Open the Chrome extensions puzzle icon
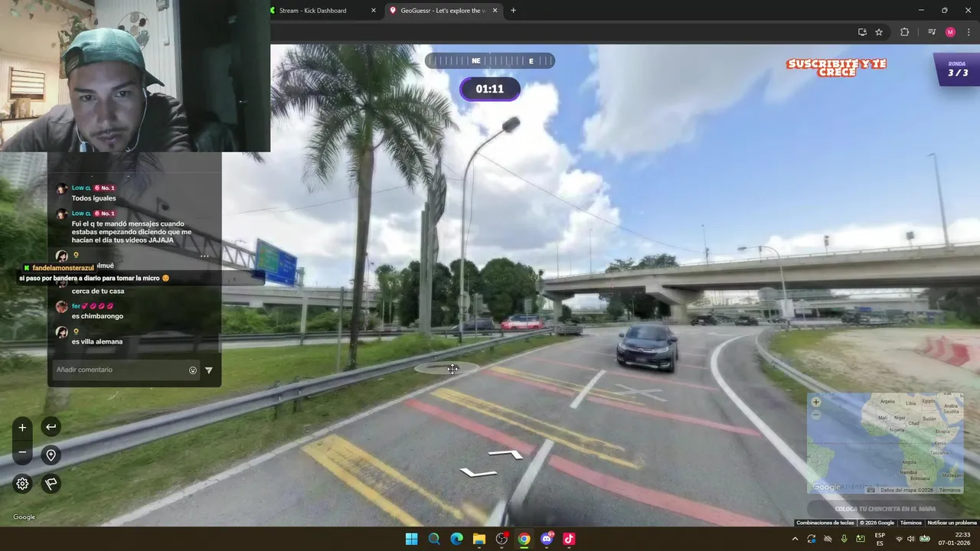980x551 pixels. click(x=904, y=32)
